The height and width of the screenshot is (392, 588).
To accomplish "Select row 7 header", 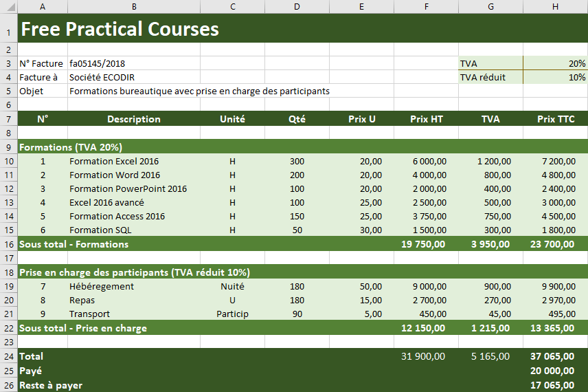I will point(8,119).
